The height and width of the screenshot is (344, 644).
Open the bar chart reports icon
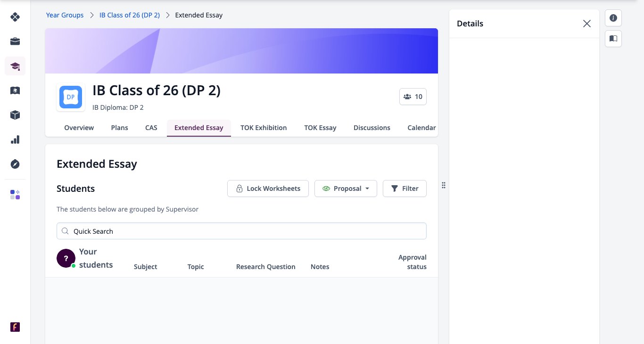(15, 139)
